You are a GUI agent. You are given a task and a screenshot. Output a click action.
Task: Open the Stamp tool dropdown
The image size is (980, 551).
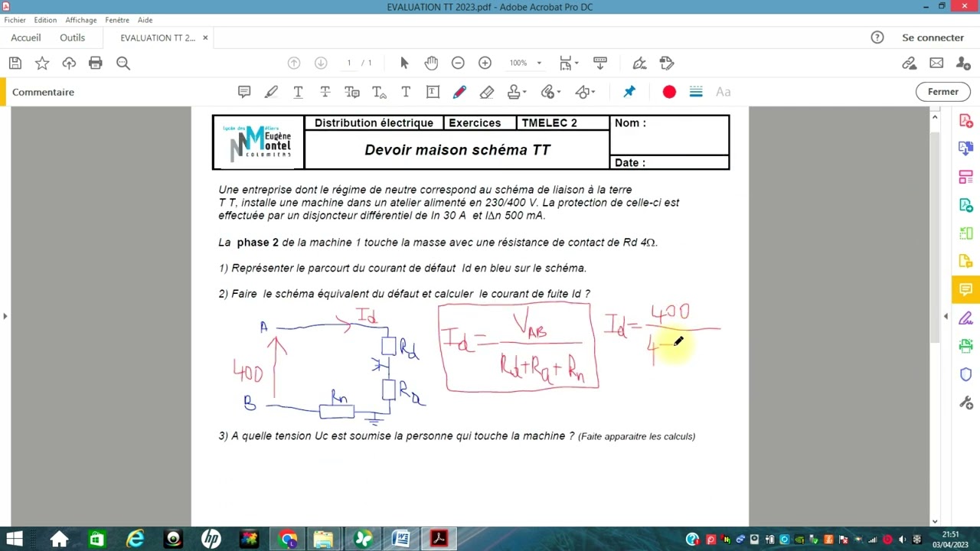pyautogui.click(x=517, y=92)
